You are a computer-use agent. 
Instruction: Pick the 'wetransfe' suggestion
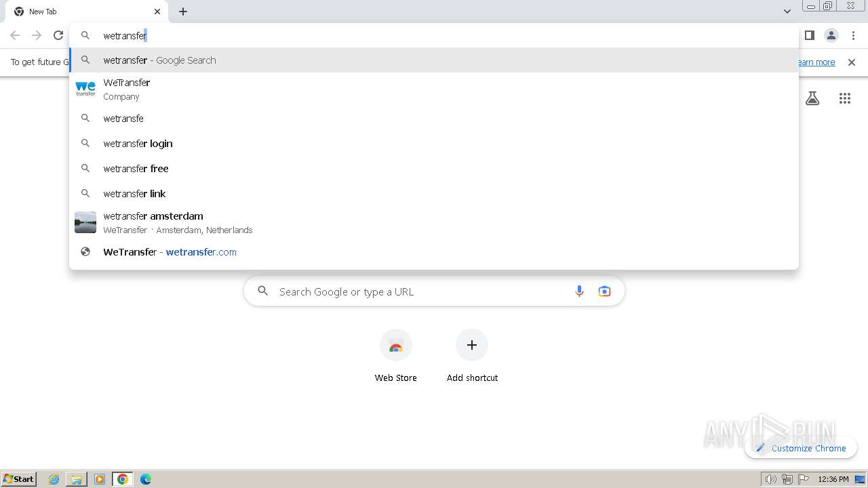click(x=434, y=119)
